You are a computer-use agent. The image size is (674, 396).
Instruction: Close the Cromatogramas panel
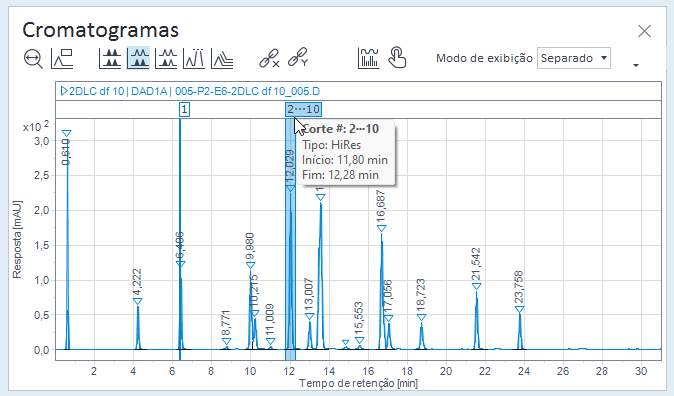644,31
